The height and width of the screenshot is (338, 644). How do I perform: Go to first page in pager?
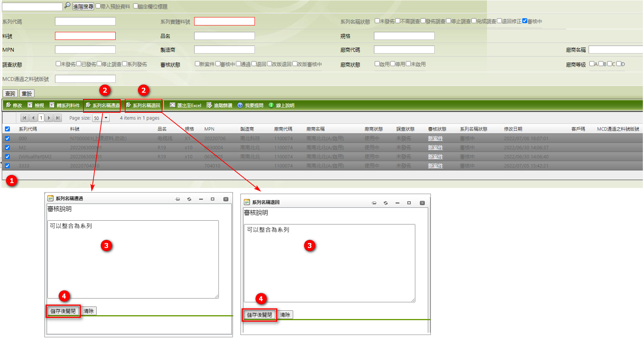tap(24, 118)
